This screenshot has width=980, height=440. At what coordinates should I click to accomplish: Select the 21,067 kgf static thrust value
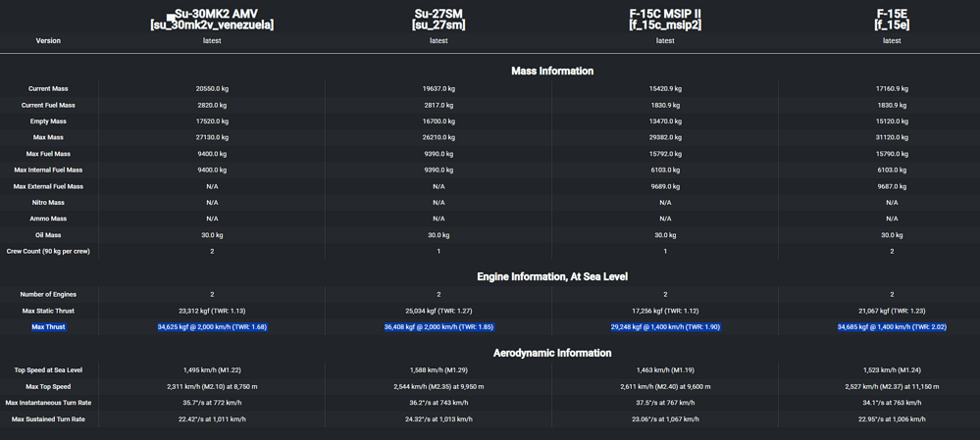click(x=892, y=311)
